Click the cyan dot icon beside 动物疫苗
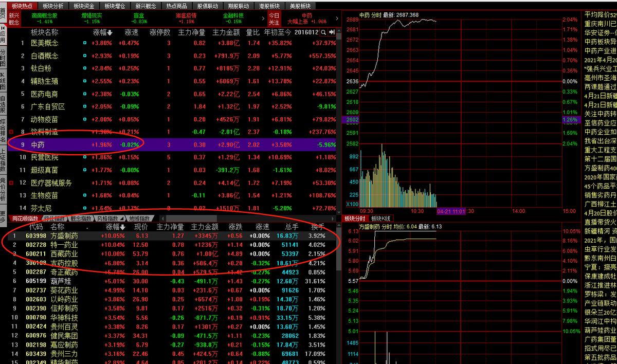The image size is (617, 364). pos(85,119)
